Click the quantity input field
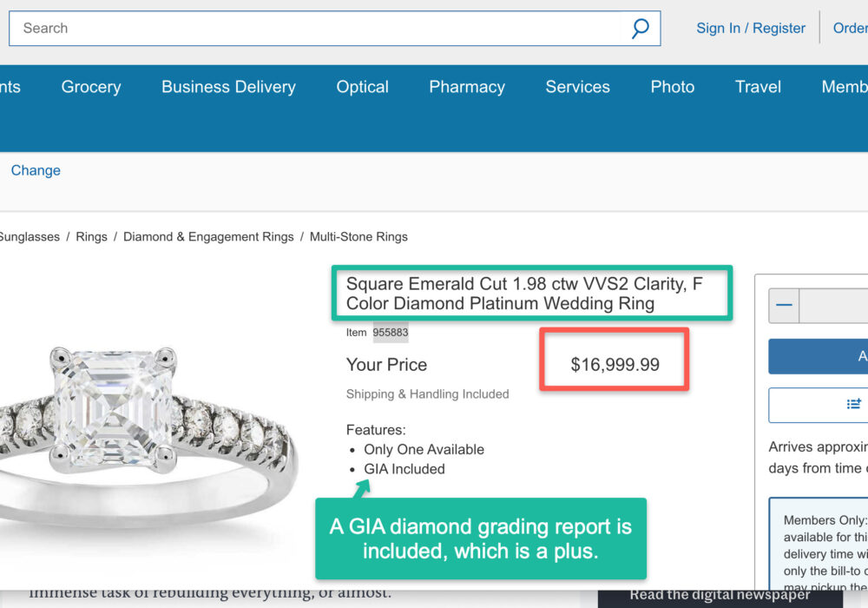 (x=833, y=306)
